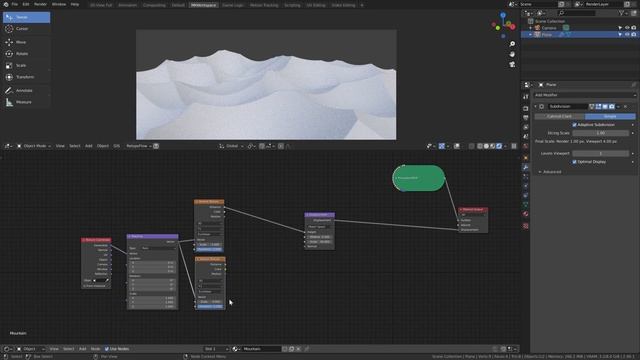Viewport: 640px width, 360px height.
Task: Click the green frame node
Action: click(419, 178)
